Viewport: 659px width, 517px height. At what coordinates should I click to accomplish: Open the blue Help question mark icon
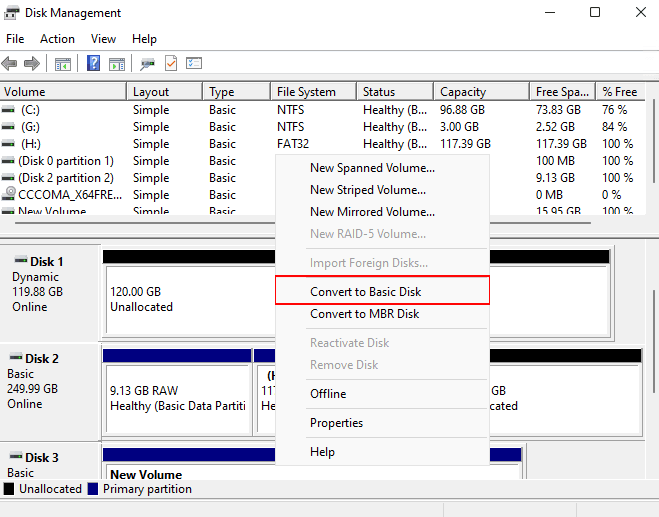point(93,64)
